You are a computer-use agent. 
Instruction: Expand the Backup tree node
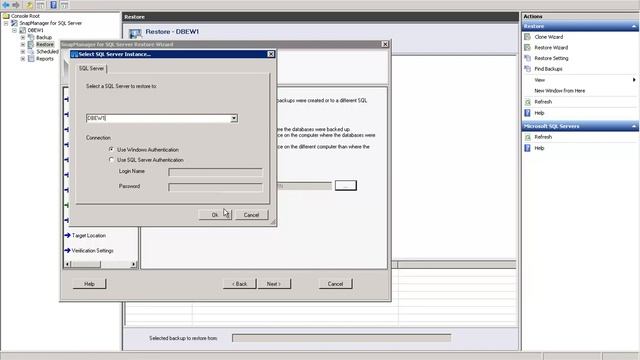pos(23,37)
